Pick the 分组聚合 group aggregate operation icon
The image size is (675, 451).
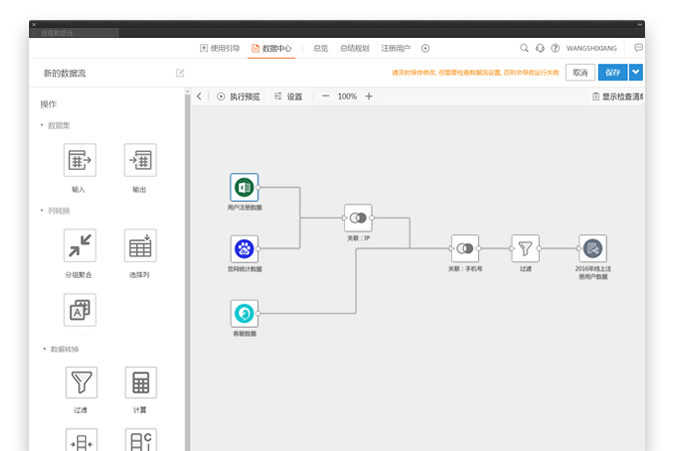tap(80, 245)
